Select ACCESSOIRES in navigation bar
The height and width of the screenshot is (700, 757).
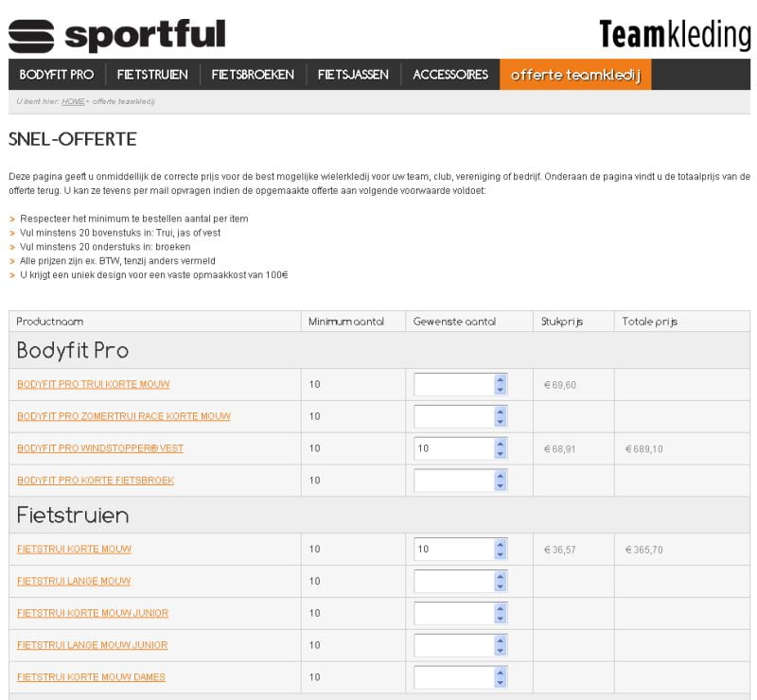pyautogui.click(x=450, y=75)
